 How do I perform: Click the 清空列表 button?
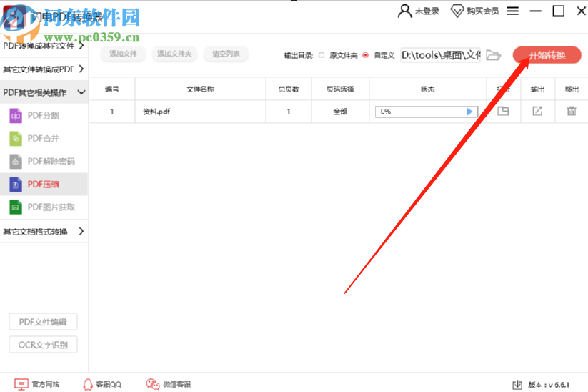tap(226, 54)
